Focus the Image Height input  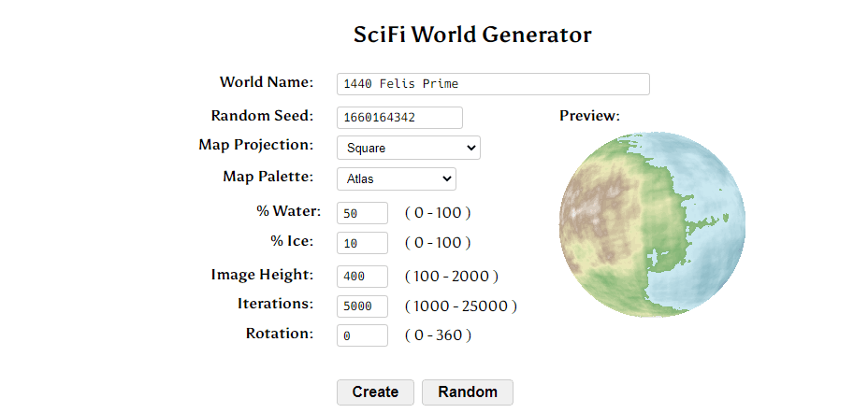click(362, 277)
